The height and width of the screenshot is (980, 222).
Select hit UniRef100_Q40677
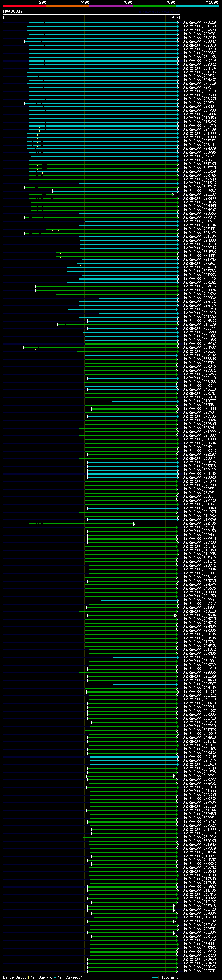[x=199, y=160]
